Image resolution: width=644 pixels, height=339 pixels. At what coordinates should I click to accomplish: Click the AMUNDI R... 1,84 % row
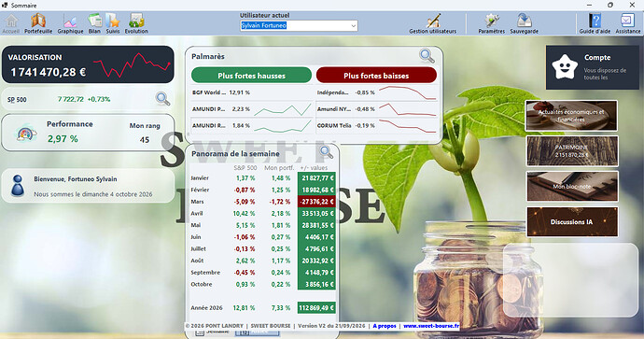tap(252, 126)
